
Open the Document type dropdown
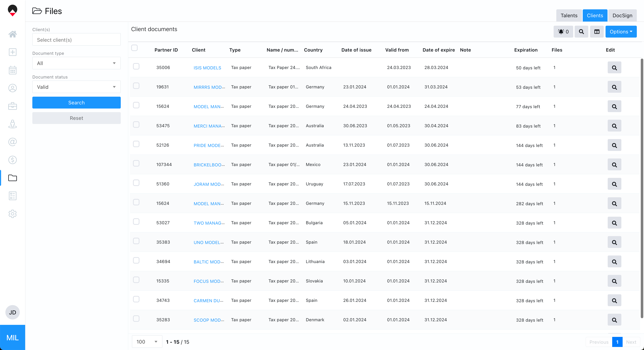tap(77, 63)
